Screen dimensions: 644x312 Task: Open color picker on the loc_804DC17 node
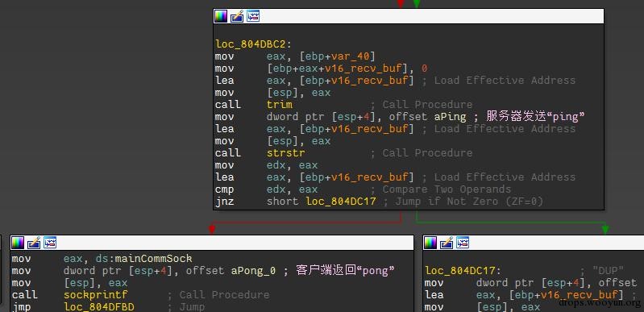430,243
